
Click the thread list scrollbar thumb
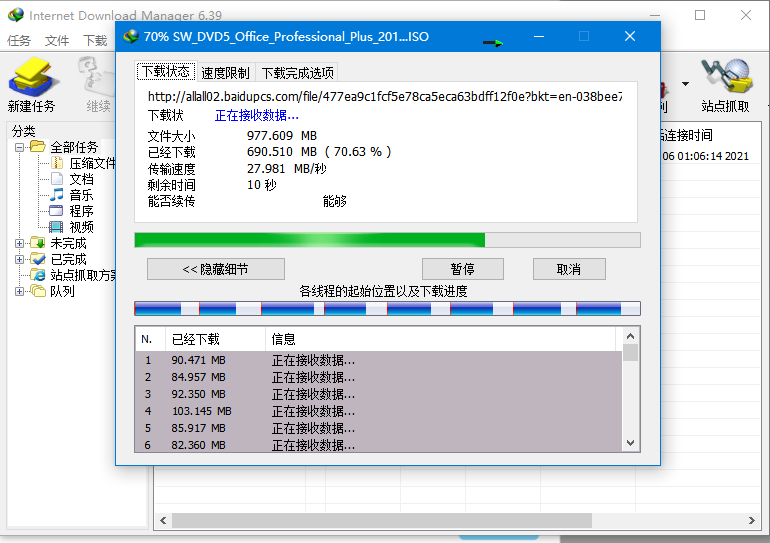tap(631, 353)
